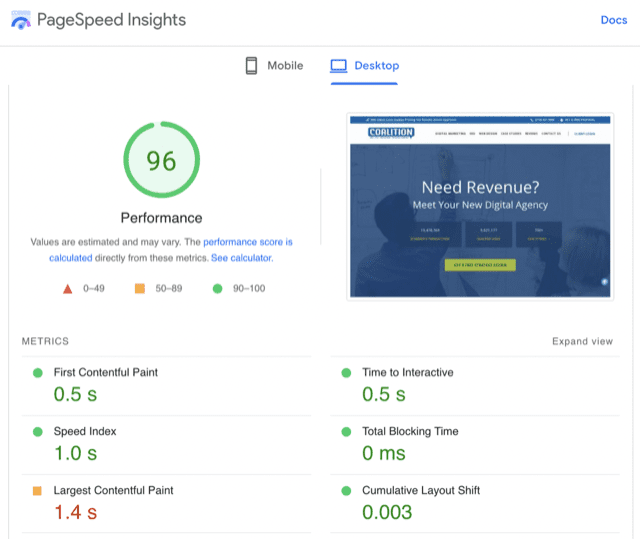Click the Largest Contentful Paint metric label

tap(113, 490)
